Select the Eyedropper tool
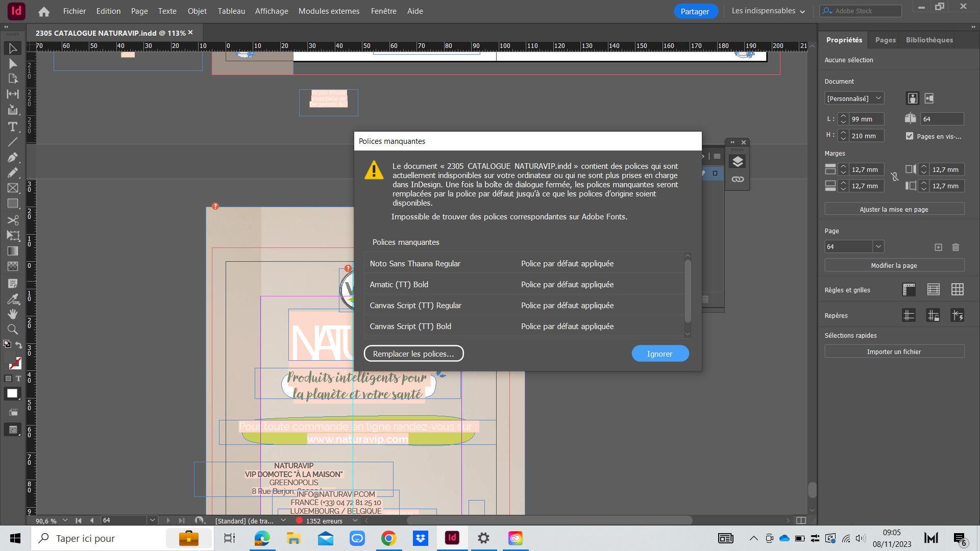 click(13, 299)
